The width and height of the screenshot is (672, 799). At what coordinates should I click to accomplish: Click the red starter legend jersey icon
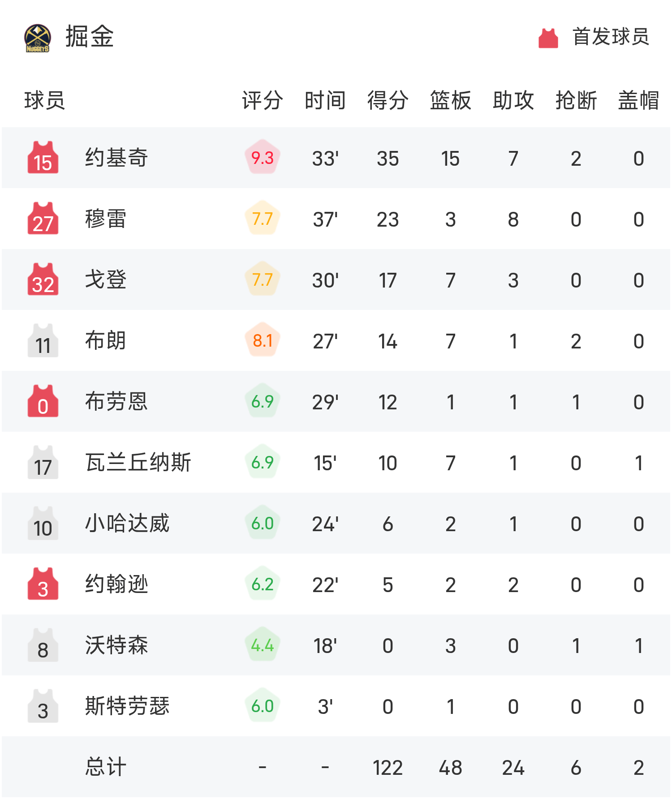548,38
